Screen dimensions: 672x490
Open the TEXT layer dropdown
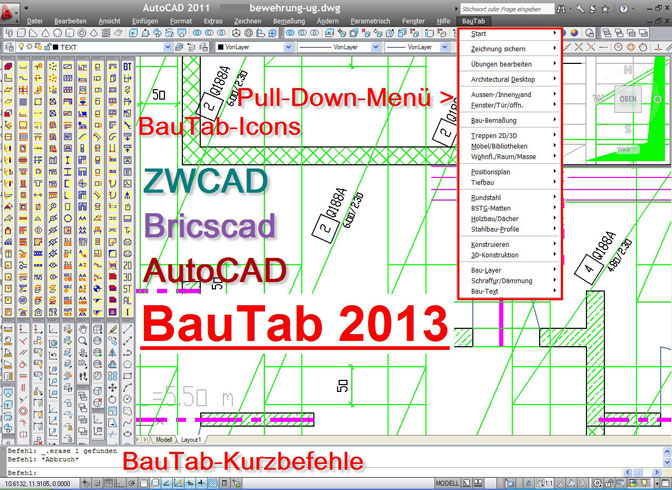(168, 47)
